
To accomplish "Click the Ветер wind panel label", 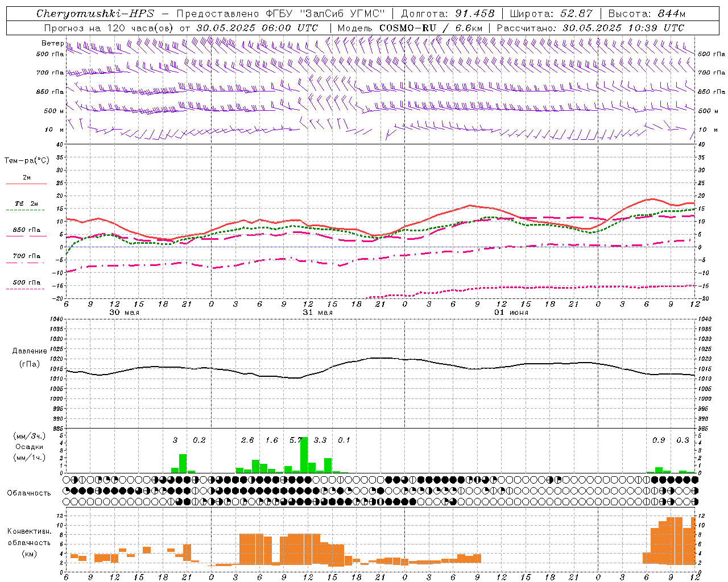I will (52, 43).
